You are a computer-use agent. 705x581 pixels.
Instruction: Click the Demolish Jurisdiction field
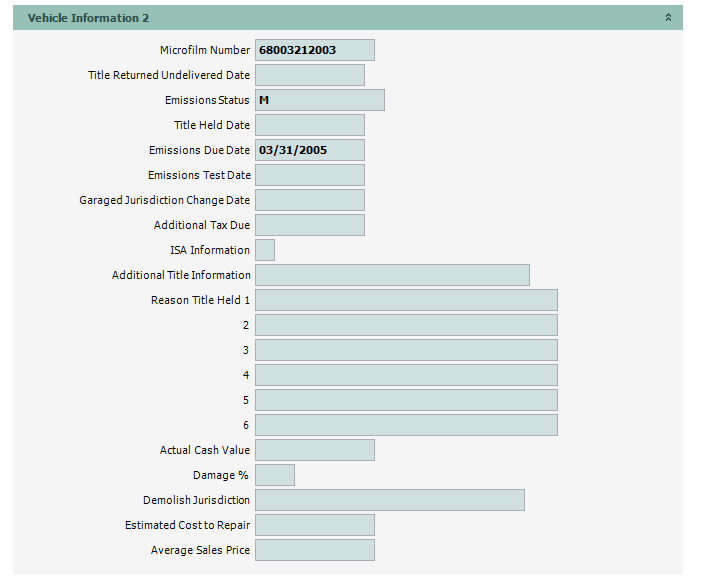(389, 500)
